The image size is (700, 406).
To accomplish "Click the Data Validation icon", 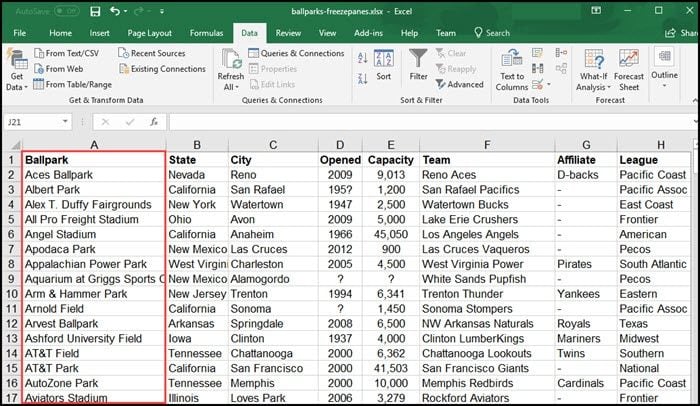I will click(x=538, y=84).
